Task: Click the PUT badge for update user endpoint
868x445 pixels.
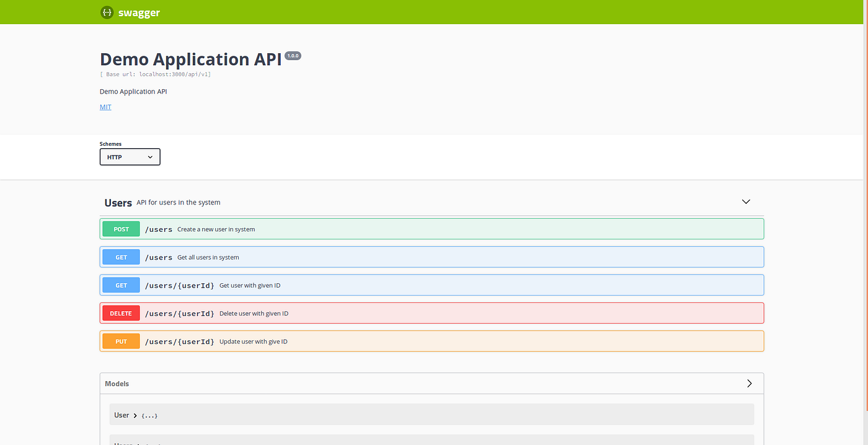Action: coord(120,341)
